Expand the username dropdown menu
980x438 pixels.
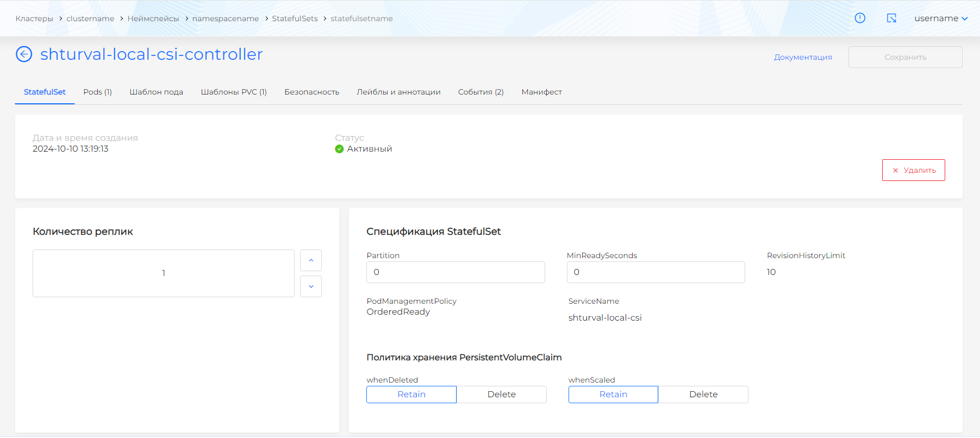tap(941, 18)
